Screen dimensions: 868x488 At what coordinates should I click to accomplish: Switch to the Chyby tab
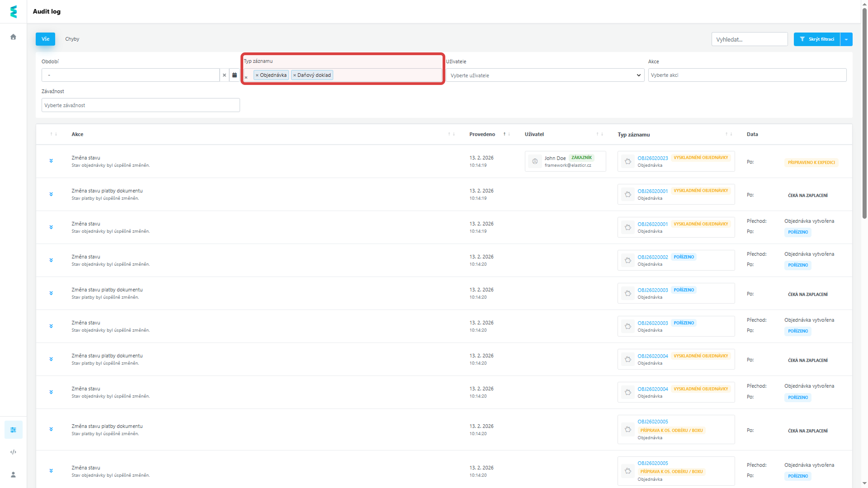tap(72, 39)
